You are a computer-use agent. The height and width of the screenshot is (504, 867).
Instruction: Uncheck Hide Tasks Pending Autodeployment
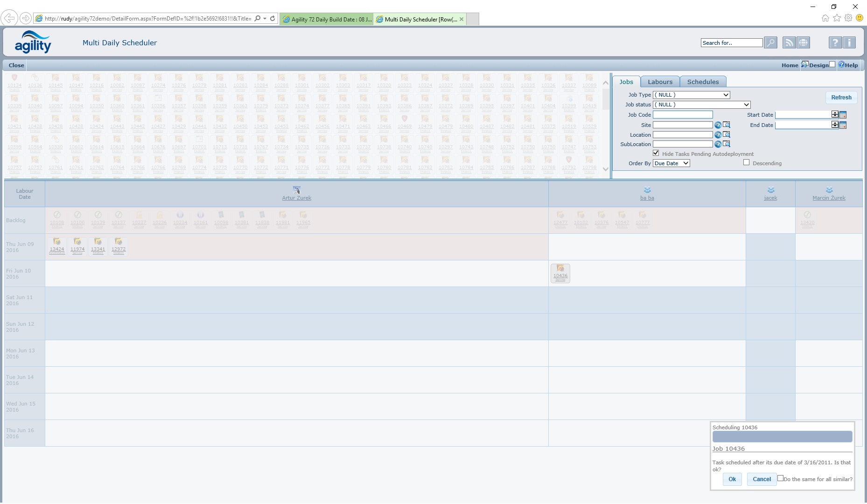(656, 153)
